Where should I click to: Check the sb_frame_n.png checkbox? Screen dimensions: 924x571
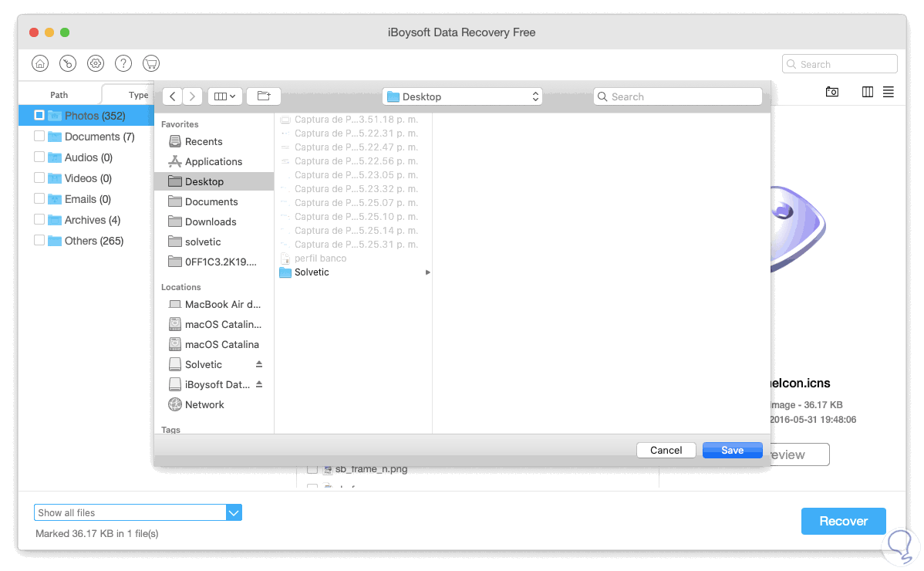312,470
